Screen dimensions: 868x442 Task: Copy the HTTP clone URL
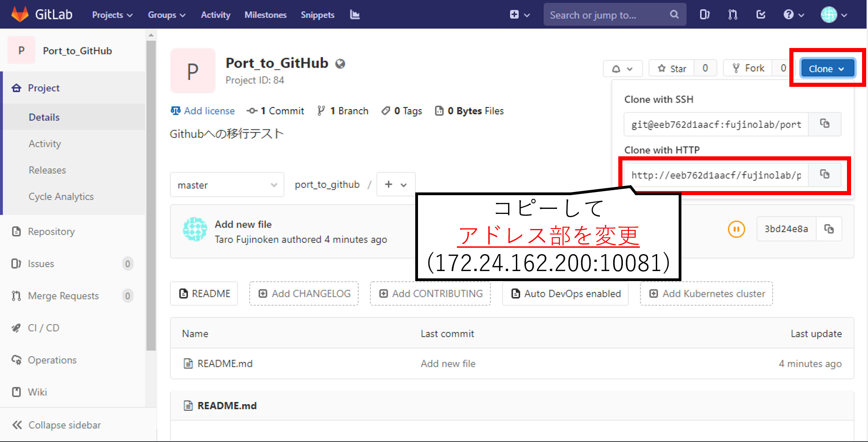pyautogui.click(x=825, y=175)
